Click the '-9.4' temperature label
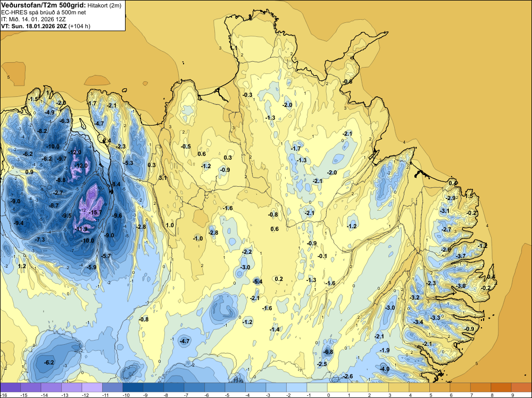The width and height of the screenshot is (532, 398). pyautogui.click(x=19, y=223)
